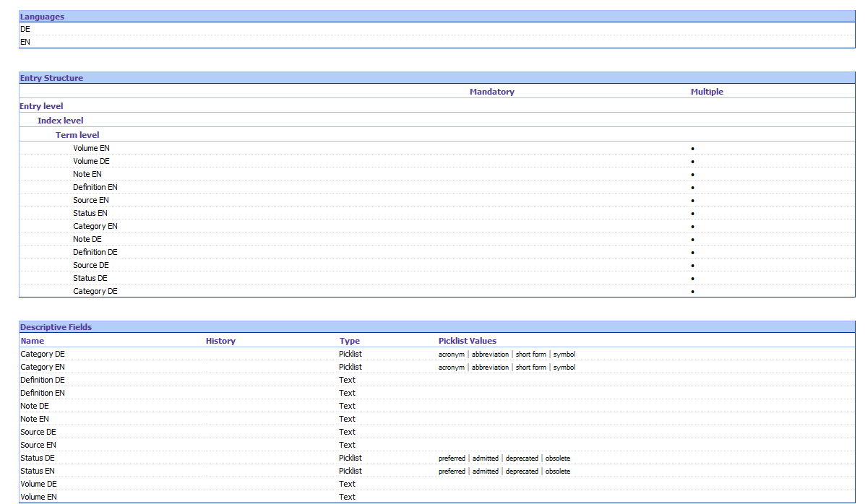Select Status DE under Term level

90,278
